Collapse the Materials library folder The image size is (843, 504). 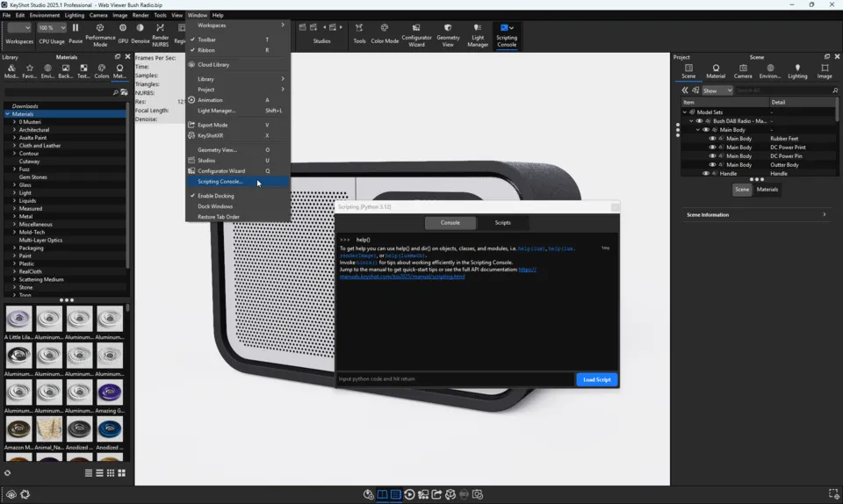pyautogui.click(x=8, y=114)
